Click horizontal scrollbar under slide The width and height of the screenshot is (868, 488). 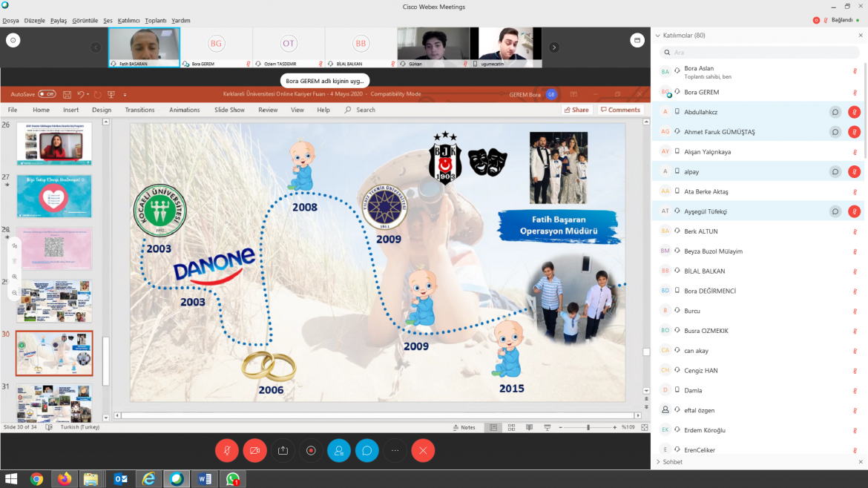coord(378,415)
